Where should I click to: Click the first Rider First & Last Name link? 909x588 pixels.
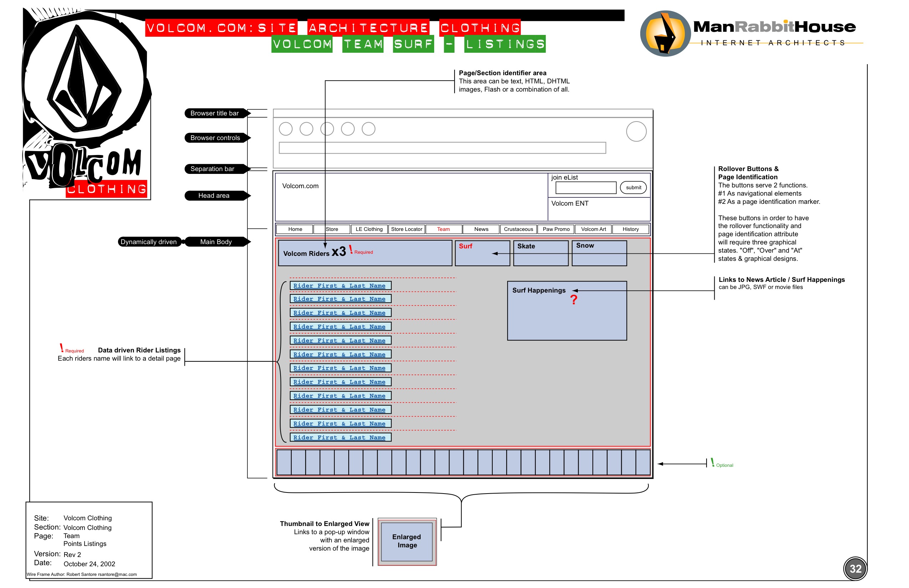[x=339, y=285]
